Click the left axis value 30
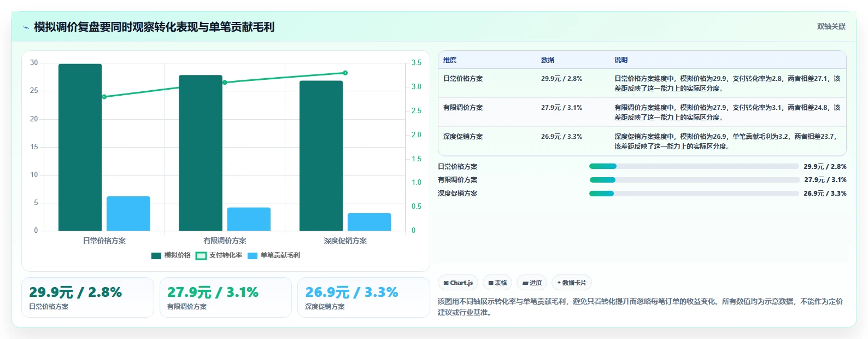Image resolution: width=868 pixels, height=339 pixels. (34, 63)
